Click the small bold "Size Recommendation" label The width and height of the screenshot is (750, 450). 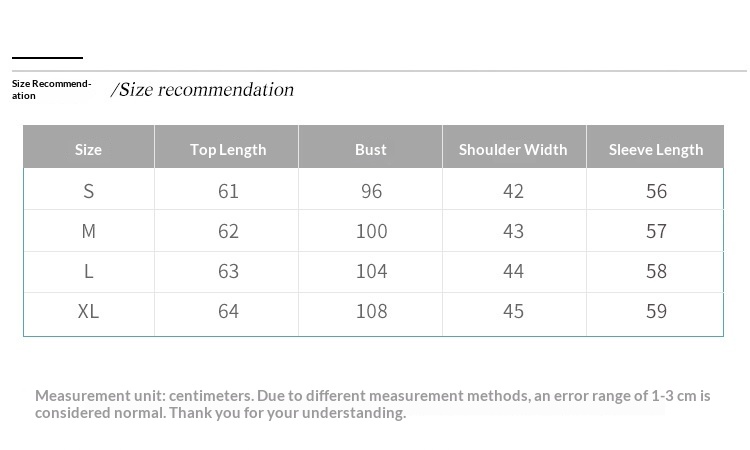(x=50, y=89)
